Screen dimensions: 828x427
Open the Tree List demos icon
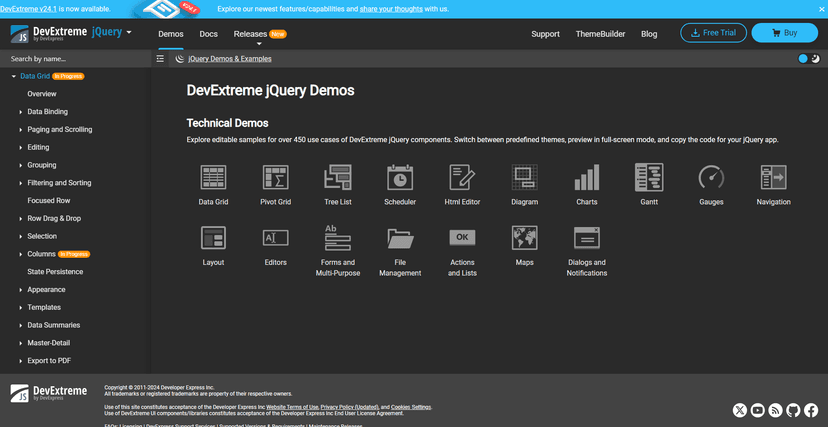point(338,177)
